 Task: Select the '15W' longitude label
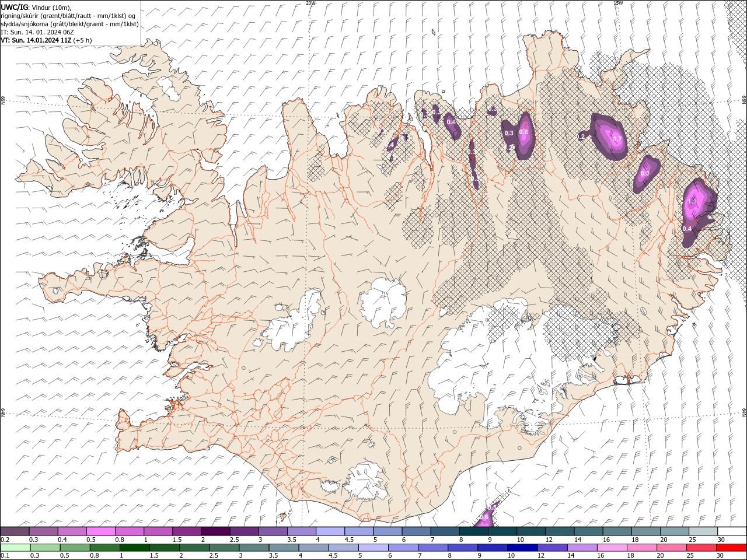pos(617,2)
